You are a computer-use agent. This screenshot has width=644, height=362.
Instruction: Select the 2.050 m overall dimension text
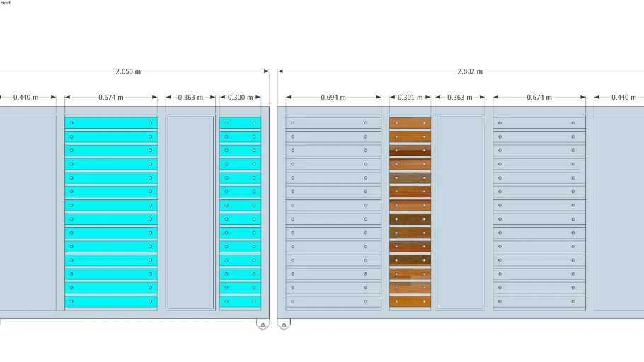tap(128, 71)
